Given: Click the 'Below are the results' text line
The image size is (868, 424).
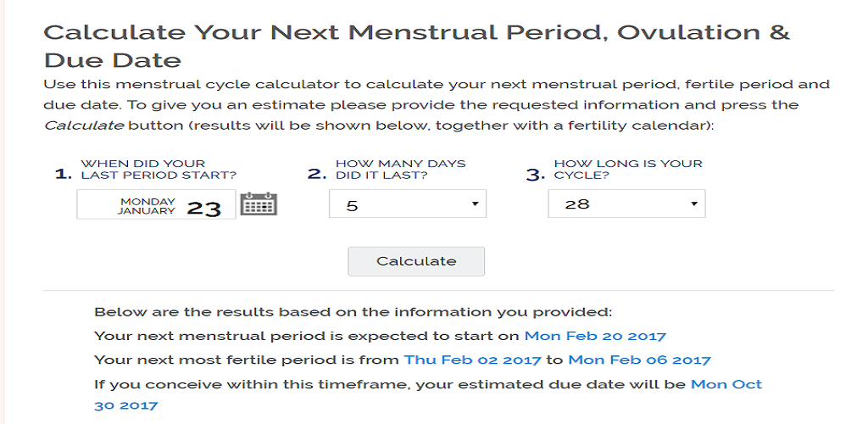Looking at the screenshot, I should click(x=353, y=312).
